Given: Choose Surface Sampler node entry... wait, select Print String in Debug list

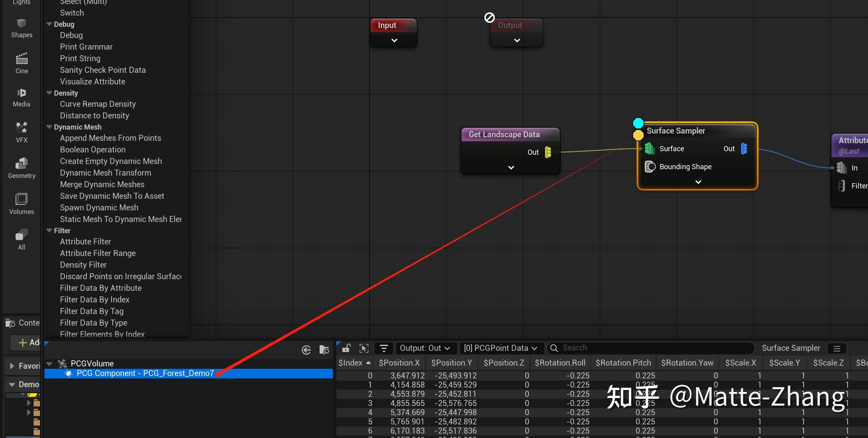Looking at the screenshot, I should coord(80,58).
